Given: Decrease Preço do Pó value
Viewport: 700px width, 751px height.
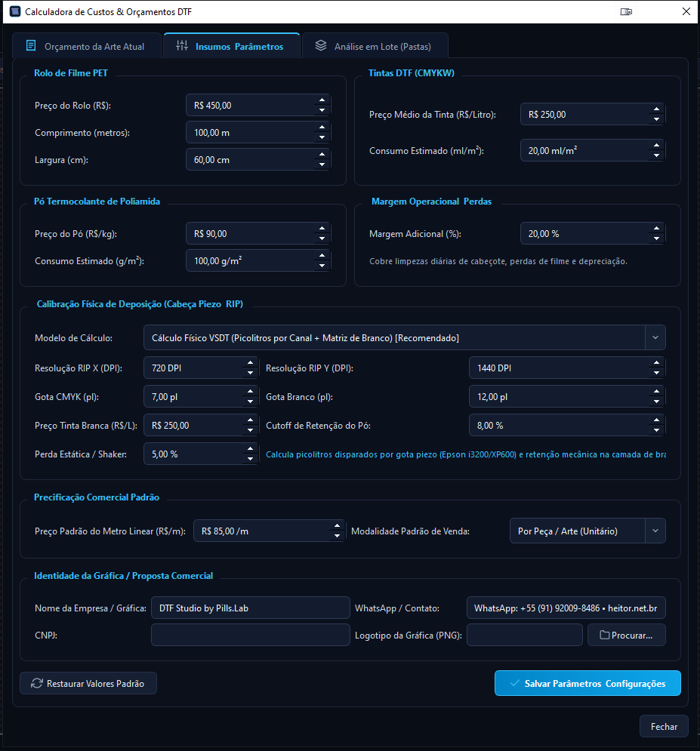Looking at the screenshot, I should [x=322, y=239].
